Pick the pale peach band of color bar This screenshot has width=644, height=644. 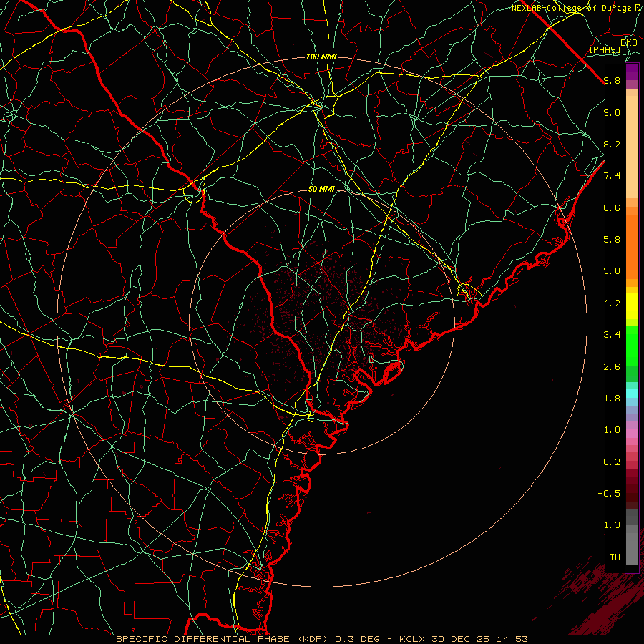[x=632, y=147]
